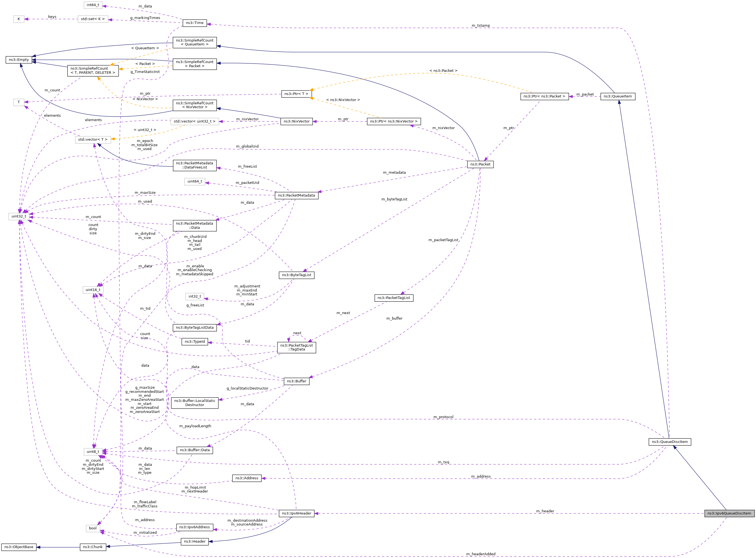Click the std::vector< T > node
Screen dimensions: 756x558
tap(93, 140)
